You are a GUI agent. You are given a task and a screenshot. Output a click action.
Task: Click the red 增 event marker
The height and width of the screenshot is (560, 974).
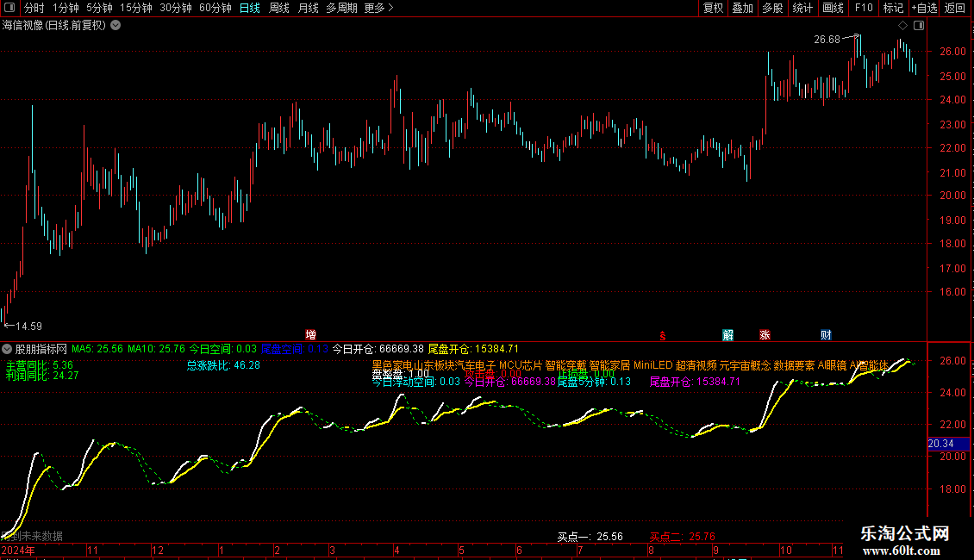pos(310,335)
